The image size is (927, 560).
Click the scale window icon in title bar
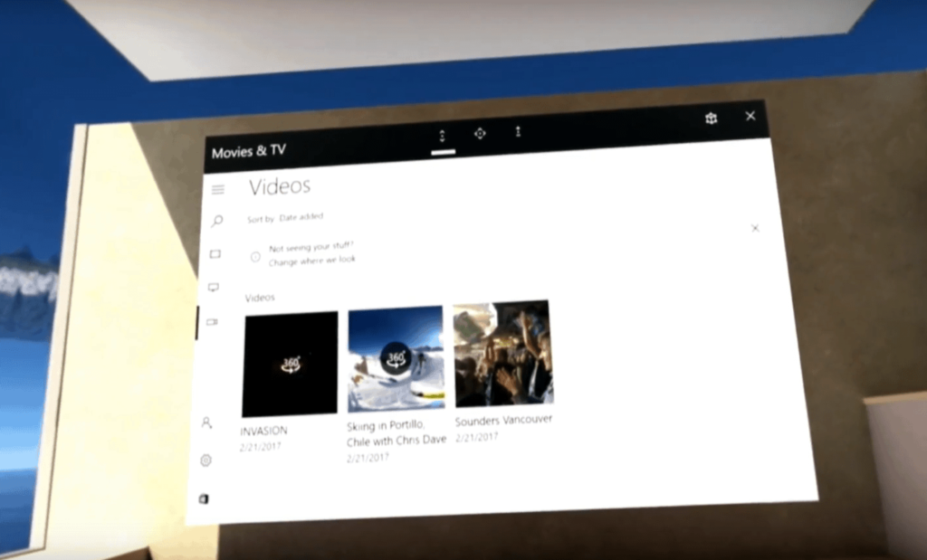click(x=442, y=137)
